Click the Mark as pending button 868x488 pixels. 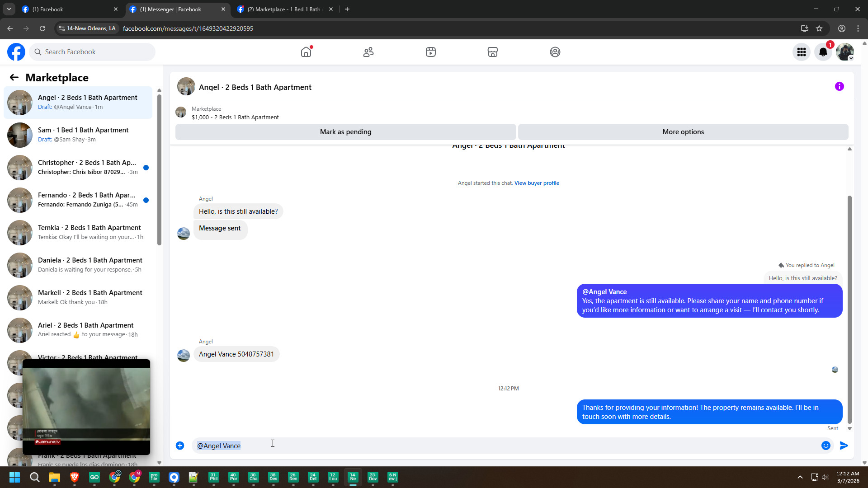point(345,132)
